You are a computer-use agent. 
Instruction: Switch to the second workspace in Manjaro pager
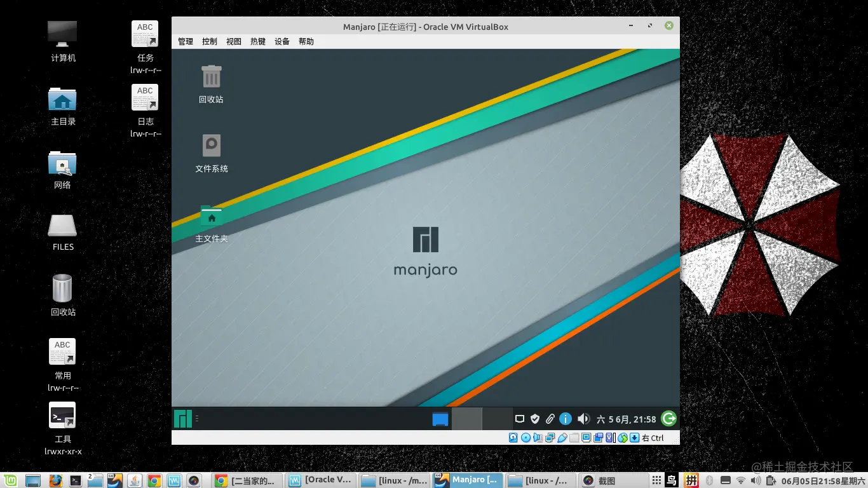497,419
